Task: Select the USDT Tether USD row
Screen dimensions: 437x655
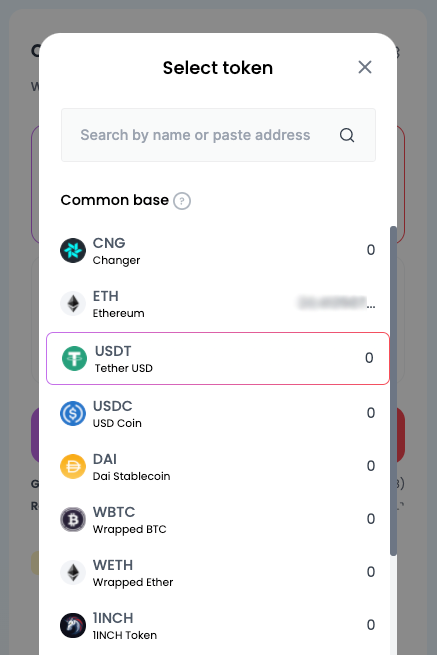Action: tap(218, 358)
